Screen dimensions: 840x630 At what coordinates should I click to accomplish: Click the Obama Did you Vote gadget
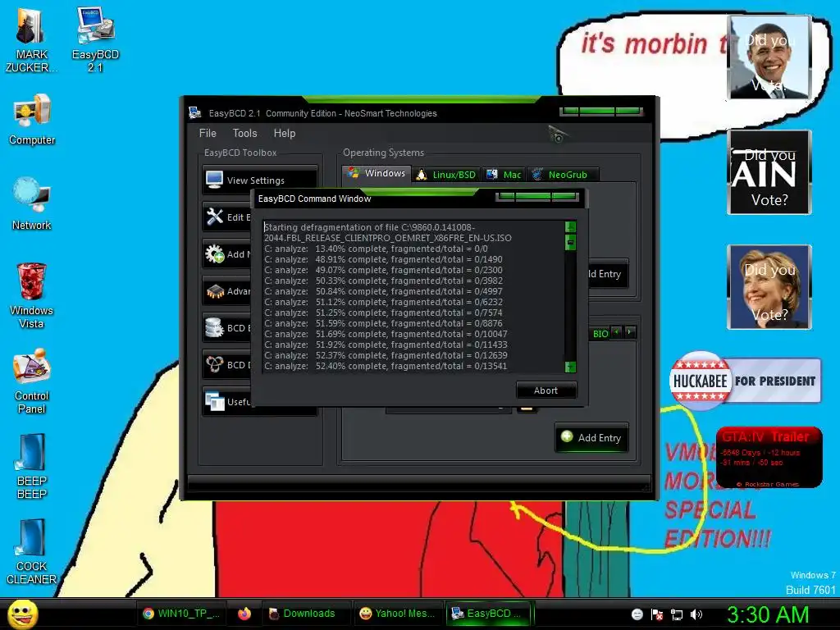769,57
